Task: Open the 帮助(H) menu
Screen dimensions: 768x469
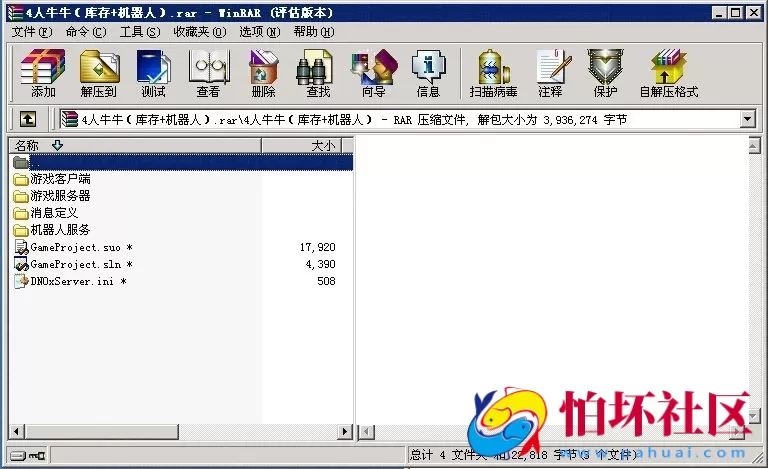Action: (x=314, y=32)
